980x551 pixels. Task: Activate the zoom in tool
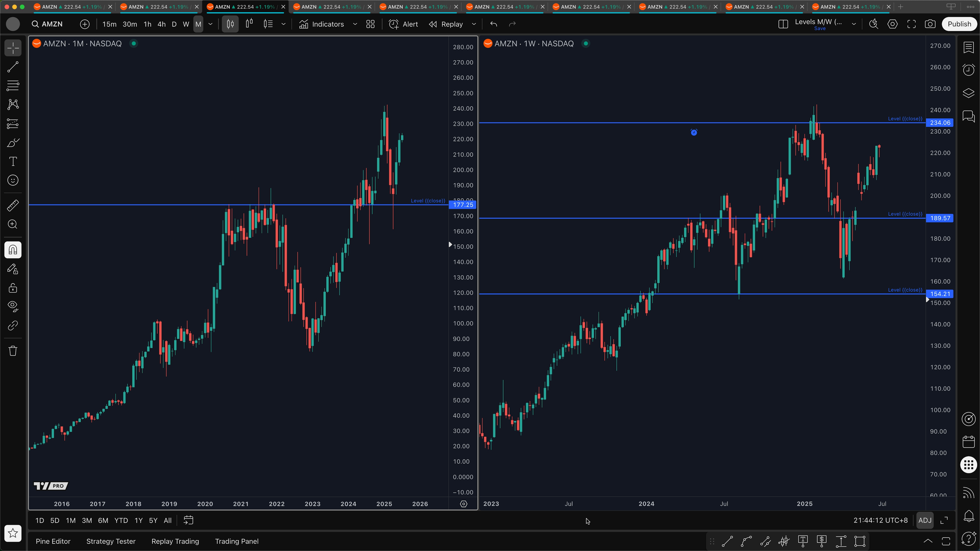[13, 224]
